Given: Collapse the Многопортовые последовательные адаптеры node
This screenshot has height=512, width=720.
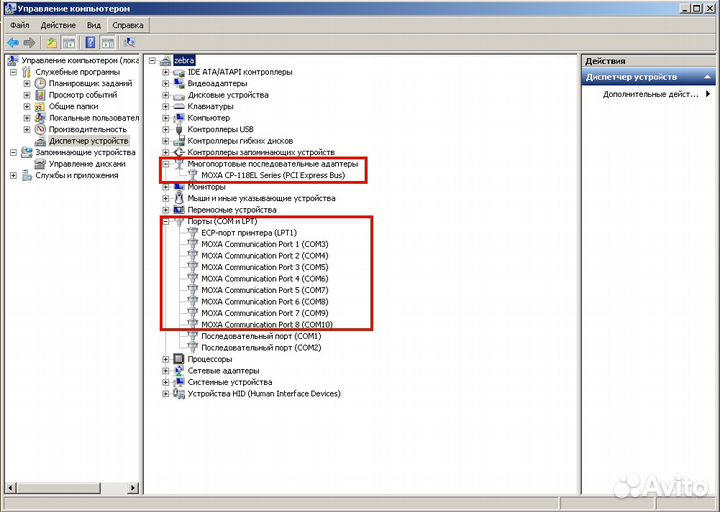Looking at the screenshot, I should tap(166, 164).
